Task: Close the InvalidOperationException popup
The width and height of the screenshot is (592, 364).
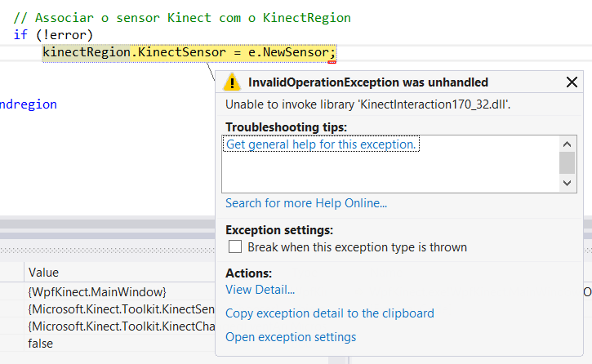Action: pyautogui.click(x=572, y=82)
